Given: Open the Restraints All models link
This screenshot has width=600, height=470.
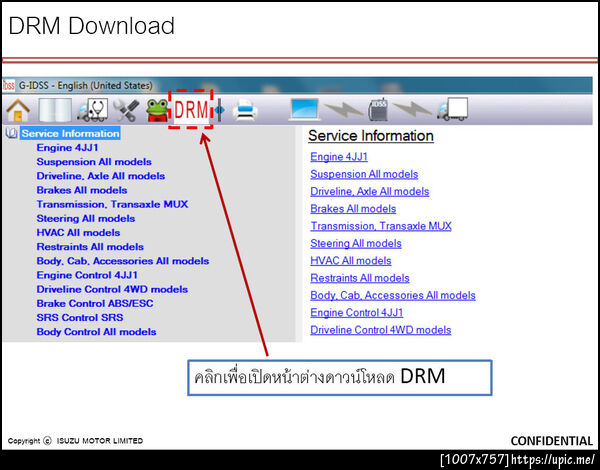Looking at the screenshot, I should [x=360, y=278].
